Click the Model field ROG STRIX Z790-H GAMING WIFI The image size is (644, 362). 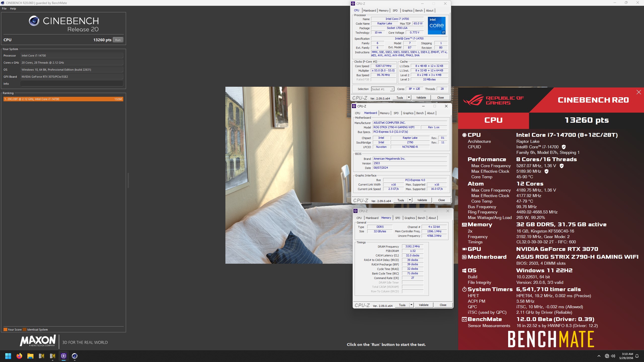coord(396,127)
